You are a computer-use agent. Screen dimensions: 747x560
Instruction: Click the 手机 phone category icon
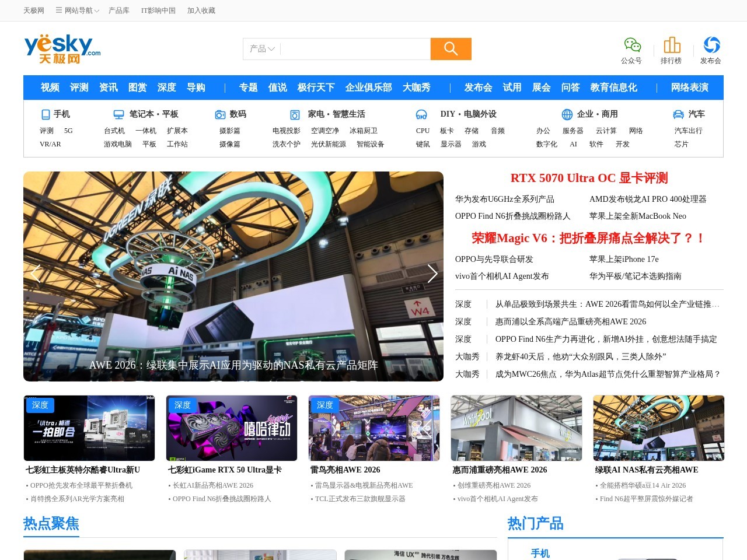point(44,114)
